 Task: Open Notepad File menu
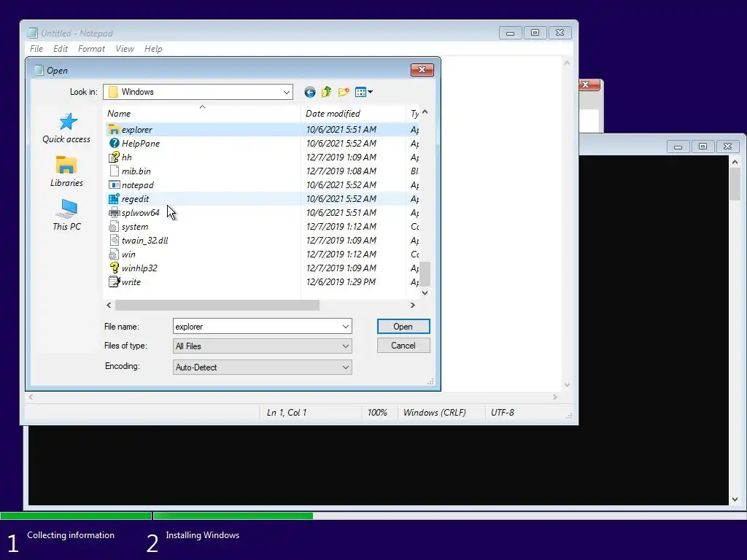(x=36, y=49)
